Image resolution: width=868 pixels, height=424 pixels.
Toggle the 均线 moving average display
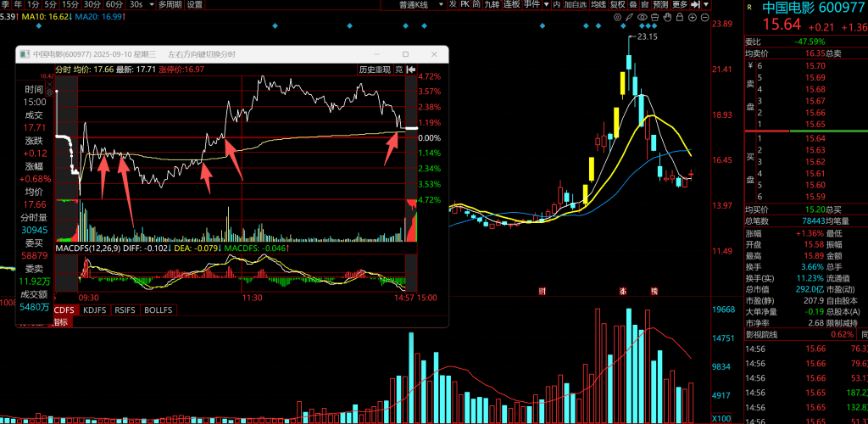[598, 4]
